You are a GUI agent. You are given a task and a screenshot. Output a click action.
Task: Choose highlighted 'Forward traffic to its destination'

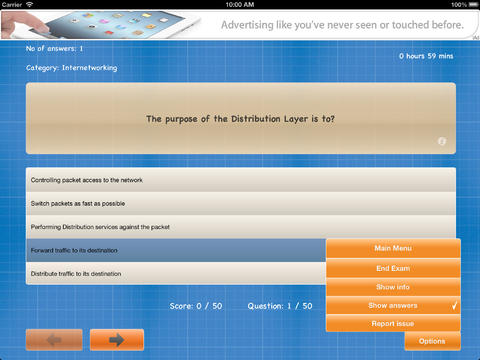176,250
